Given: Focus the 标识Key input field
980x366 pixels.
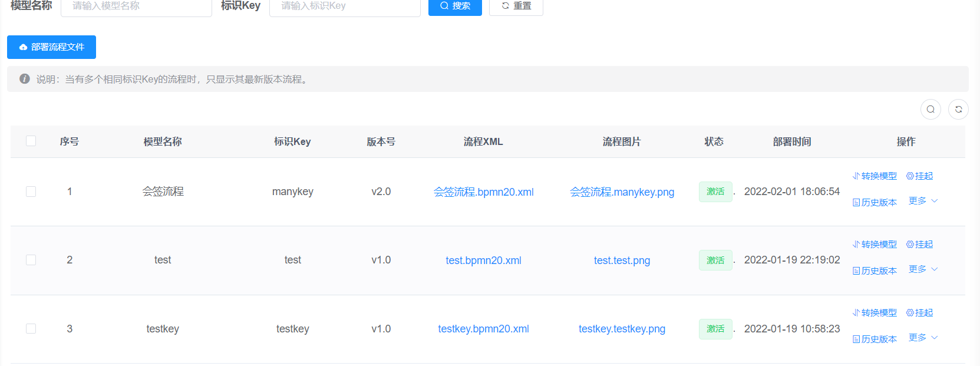Looking at the screenshot, I should (345, 6).
